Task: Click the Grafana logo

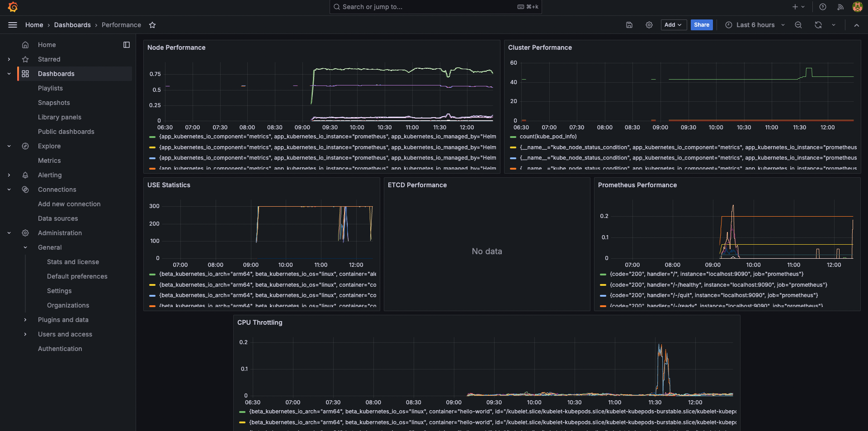Action: pyautogui.click(x=13, y=7)
